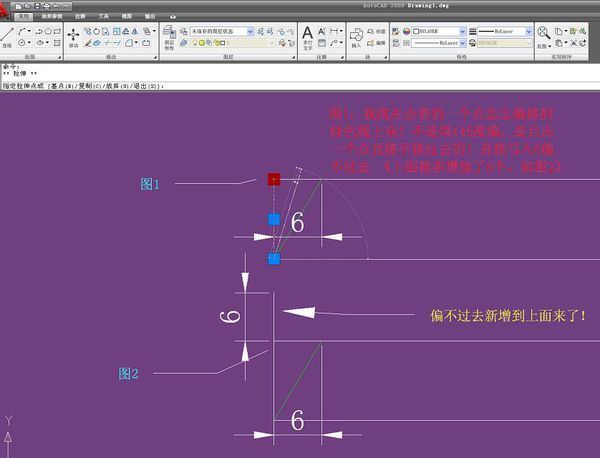Toggle the layer on/off lightbulb icon
Image resolution: width=600 pixels, height=458 pixels.
click(x=194, y=43)
